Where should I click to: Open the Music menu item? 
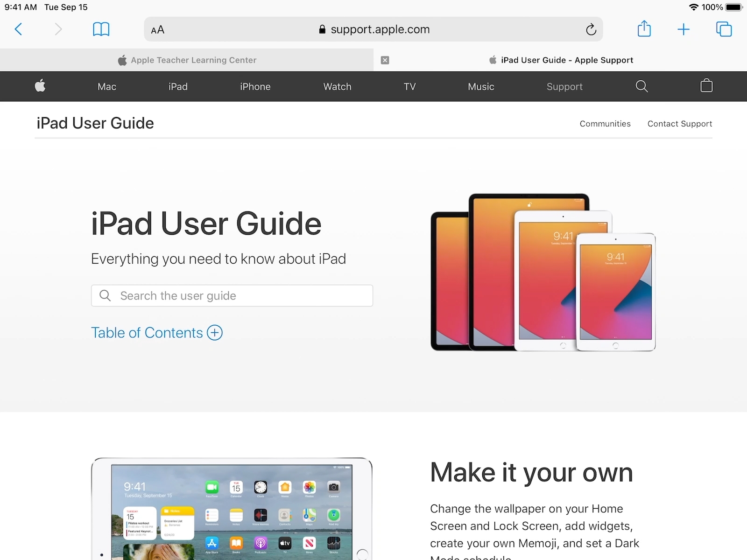coord(481,87)
